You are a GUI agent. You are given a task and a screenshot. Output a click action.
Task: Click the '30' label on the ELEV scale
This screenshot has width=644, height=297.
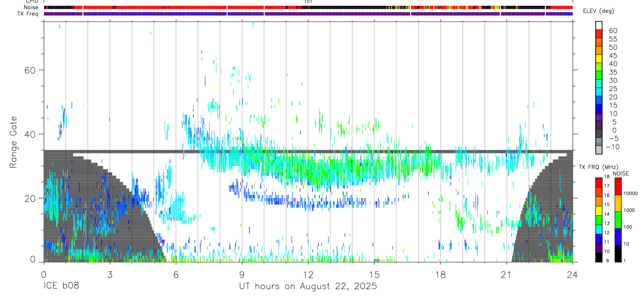[x=612, y=80]
